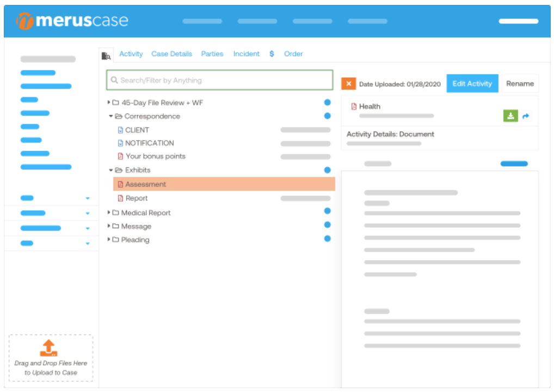Click blue dot beside Pleading folder
Screen dimensions: 554x392
(328, 239)
